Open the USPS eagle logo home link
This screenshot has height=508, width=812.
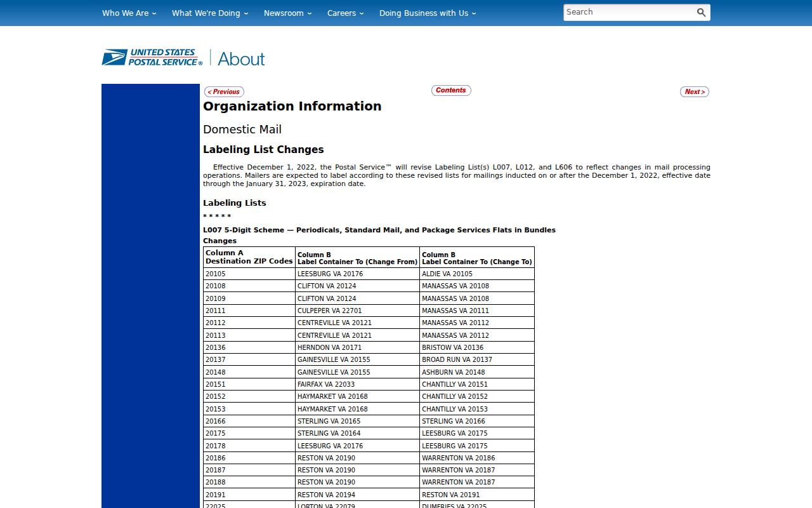tap(152, 58)
